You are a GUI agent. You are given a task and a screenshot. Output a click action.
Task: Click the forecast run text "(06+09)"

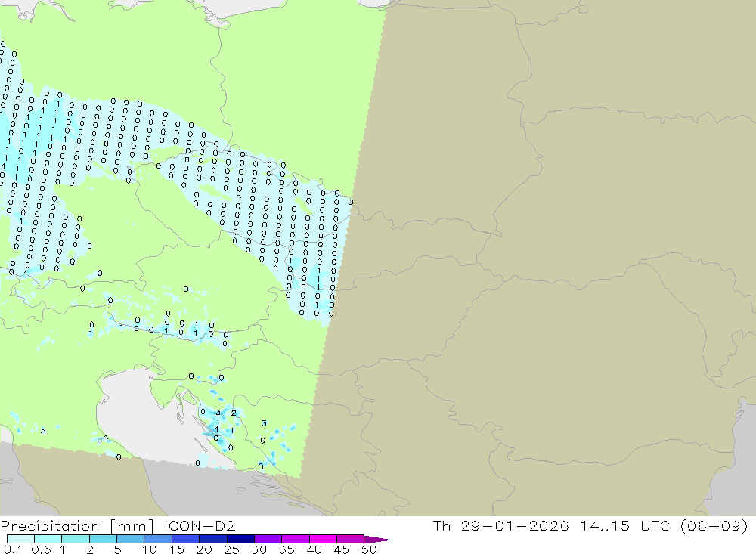tap(714, 525)
